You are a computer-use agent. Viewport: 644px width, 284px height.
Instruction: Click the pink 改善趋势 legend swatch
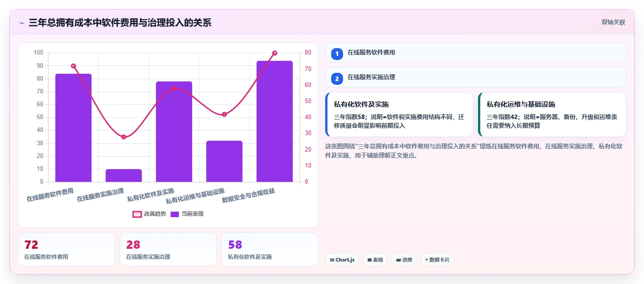137,214
